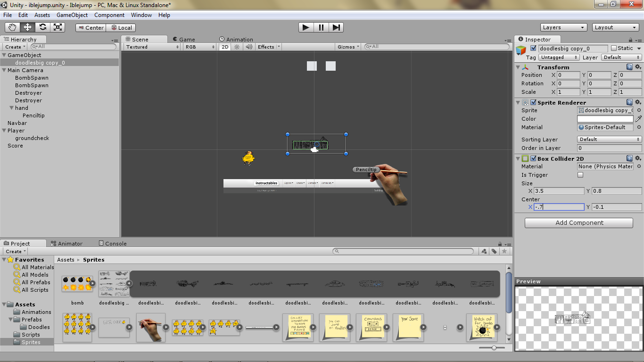Open the Layout dropdown
The height and width of the screenshot is (362, 644).
616,27
